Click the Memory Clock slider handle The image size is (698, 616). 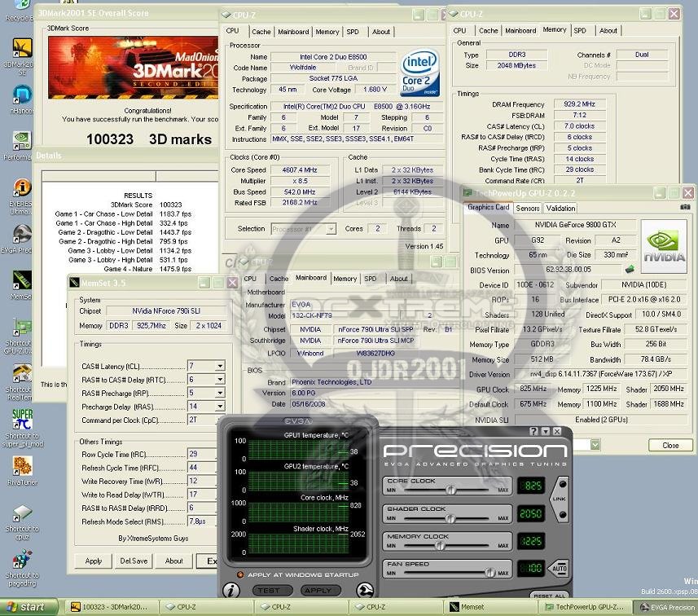tap(440, 546)
